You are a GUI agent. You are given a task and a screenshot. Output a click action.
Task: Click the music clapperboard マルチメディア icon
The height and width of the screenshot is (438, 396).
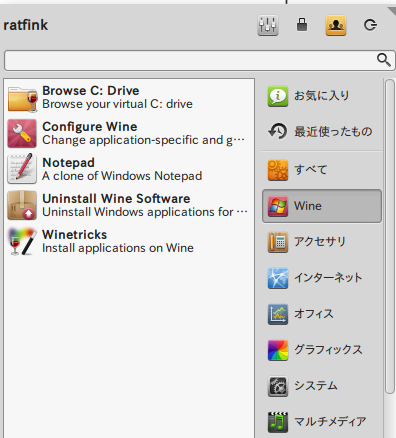point(278,422)
